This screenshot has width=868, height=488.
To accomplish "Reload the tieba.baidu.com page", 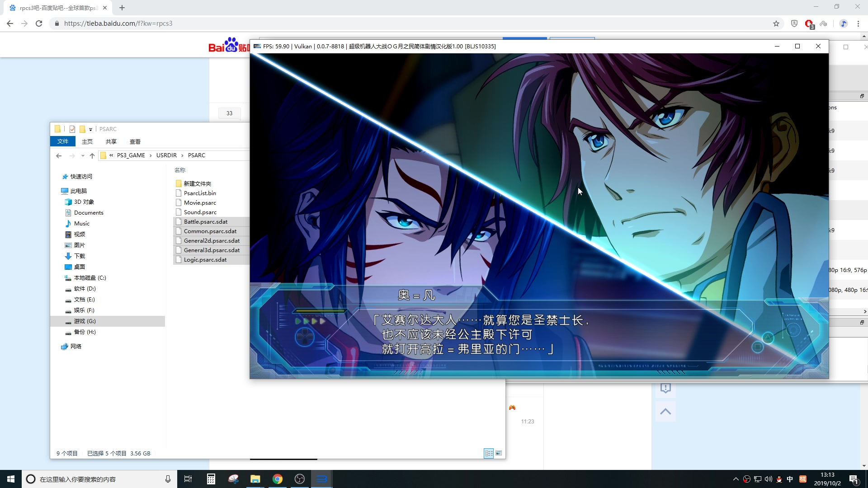I will (x=39, y=23).
